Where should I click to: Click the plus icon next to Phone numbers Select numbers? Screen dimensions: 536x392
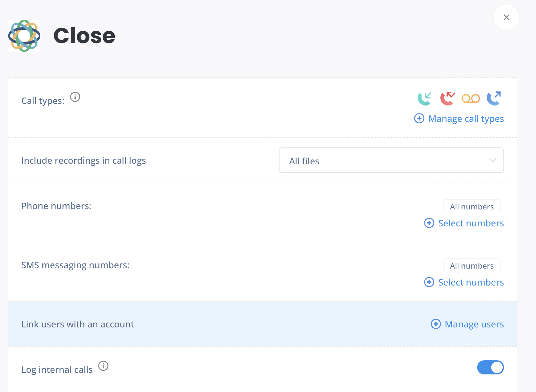[429, 223]
